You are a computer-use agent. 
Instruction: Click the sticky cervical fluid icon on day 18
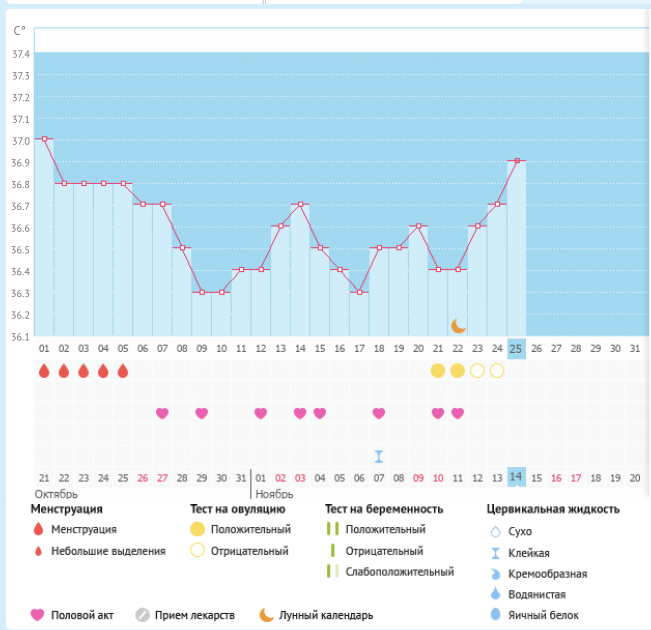coord(378,456)
